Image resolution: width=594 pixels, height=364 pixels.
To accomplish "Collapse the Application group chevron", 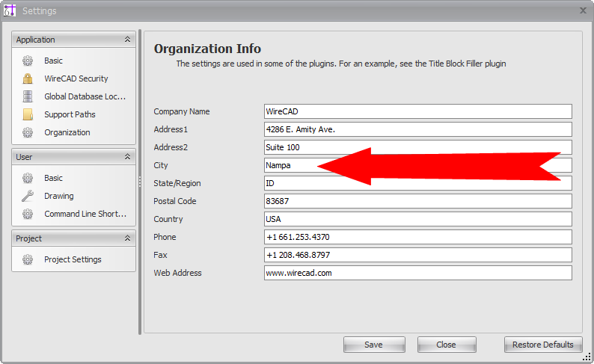I will click(x=128, y=40).
